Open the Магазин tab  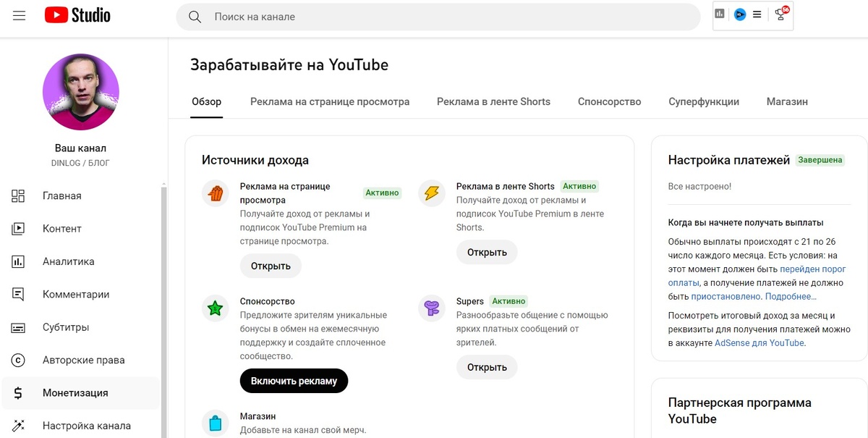(787, 102)
